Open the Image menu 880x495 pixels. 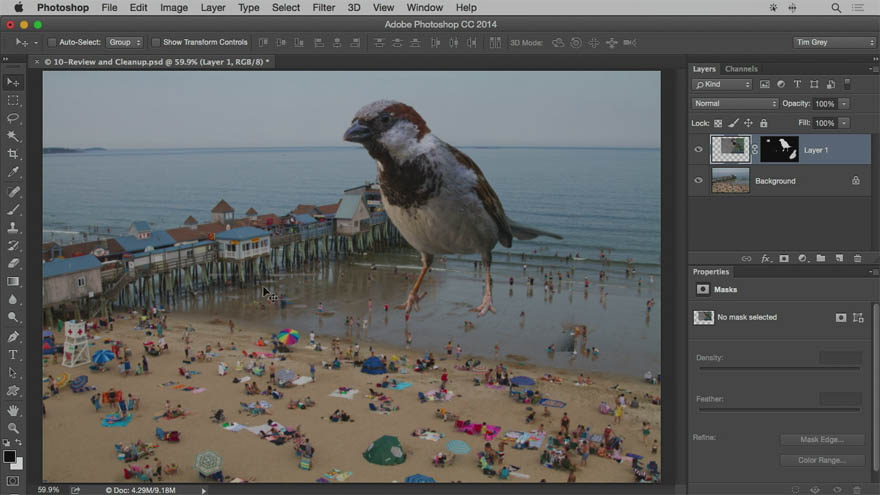click(174, 8)
